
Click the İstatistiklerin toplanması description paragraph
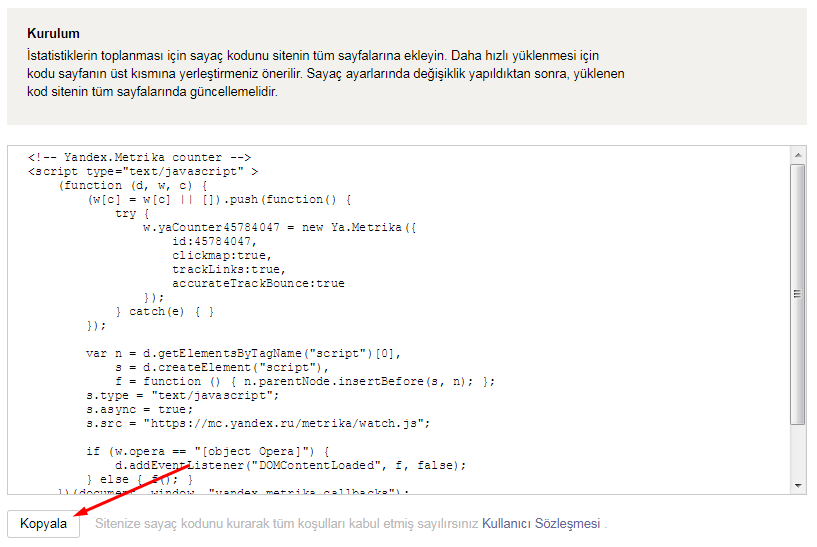point(326,73)
